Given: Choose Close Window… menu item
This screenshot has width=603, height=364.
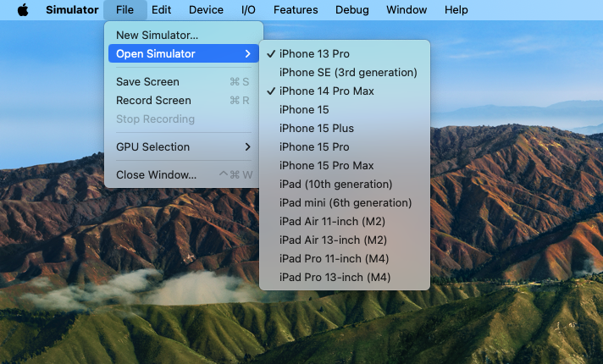Looking at the screenshot, I should [x=184, y=175].
